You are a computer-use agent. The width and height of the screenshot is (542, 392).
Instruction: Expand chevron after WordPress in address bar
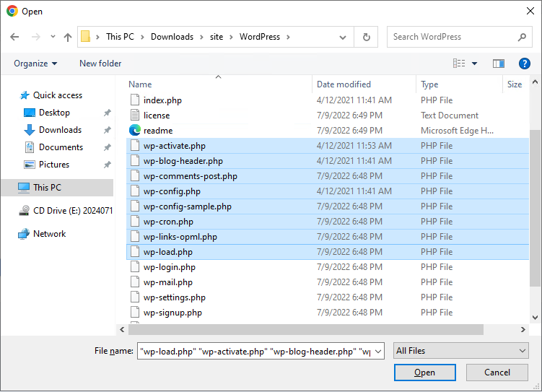288,37
